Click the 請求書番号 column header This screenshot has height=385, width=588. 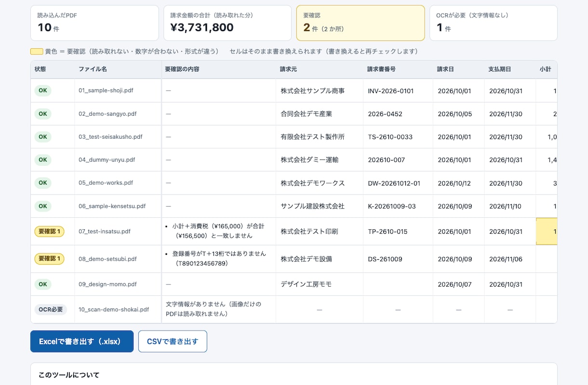(398, 69)
